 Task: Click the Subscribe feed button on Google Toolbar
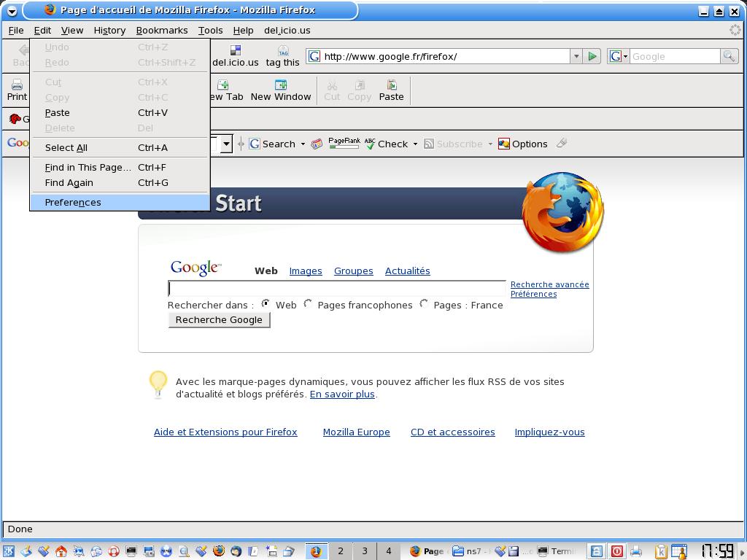tap(453, 144)
